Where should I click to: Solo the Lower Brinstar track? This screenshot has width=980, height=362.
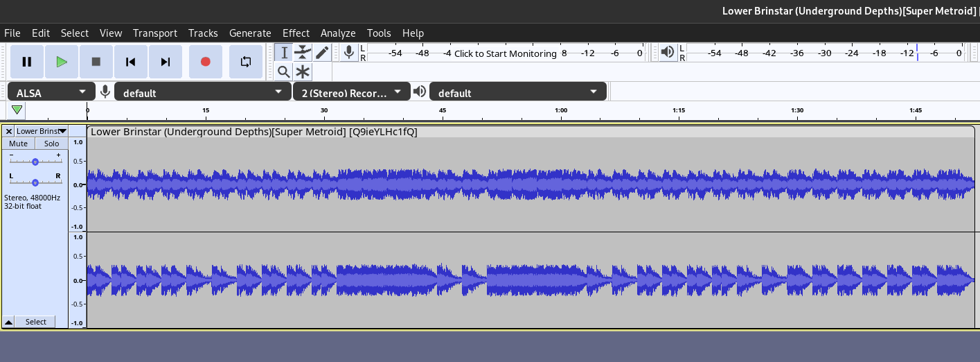click(52, 144)
